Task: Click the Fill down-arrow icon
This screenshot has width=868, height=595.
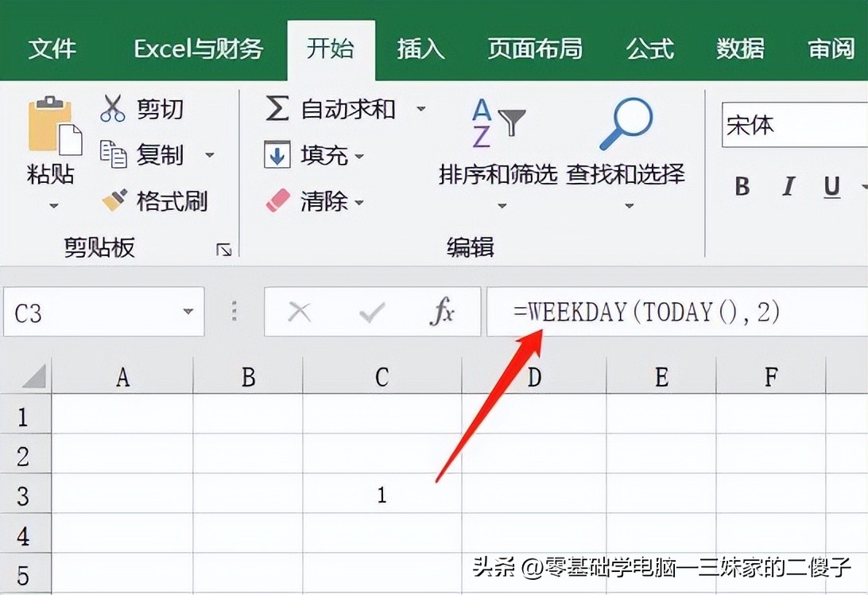Action: pyautogui.click(x=277, y=155)
